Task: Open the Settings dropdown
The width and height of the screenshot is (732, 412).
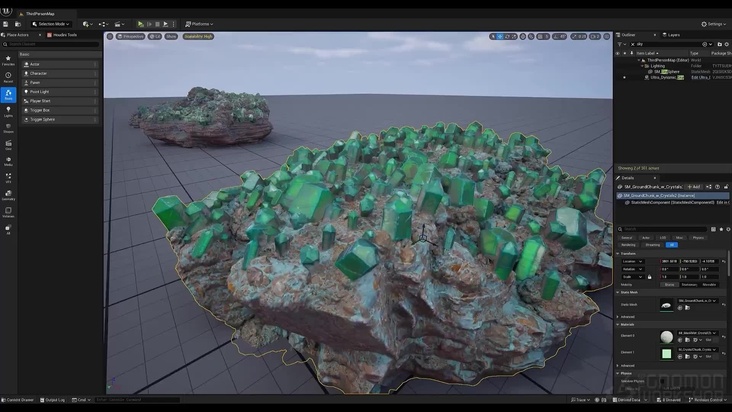Action: [x=714, y=24]
